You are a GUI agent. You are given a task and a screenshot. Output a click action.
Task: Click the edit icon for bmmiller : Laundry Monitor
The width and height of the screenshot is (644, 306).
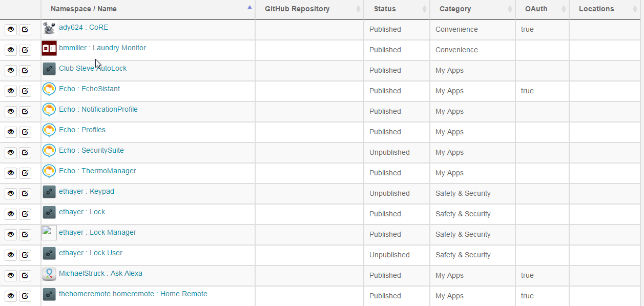pos(25,50)
